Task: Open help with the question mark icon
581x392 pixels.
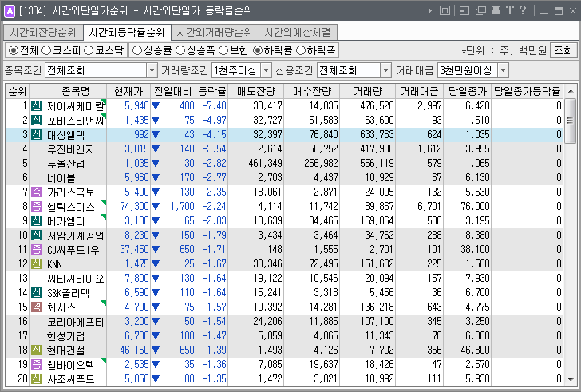Action: coord(523,10)
